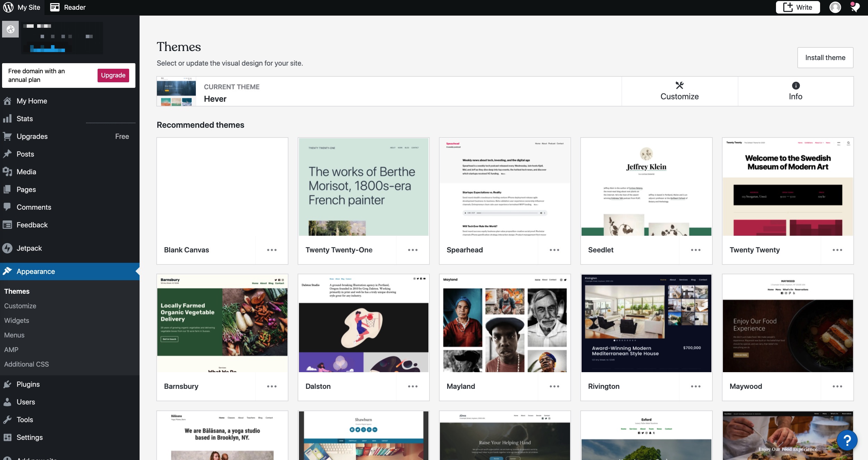Open the Twenty Twenty-One theme preview

pos(364,187)
